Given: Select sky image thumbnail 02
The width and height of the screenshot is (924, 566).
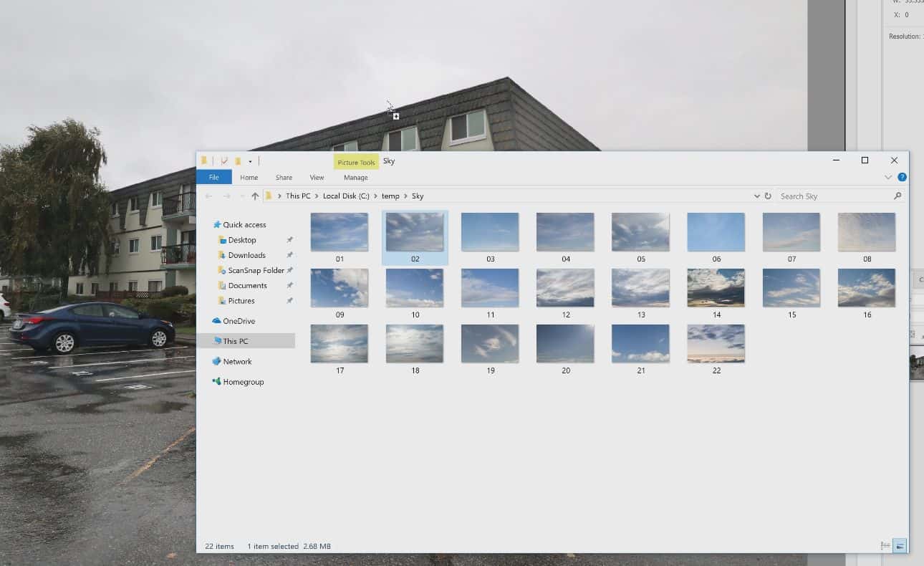Looking at the screenshot, I should tap(415, 232).
